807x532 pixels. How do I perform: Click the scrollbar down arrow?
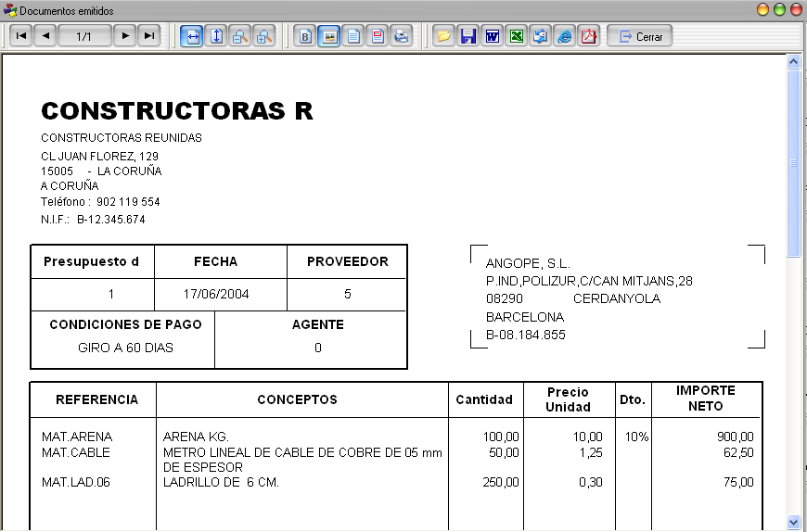794,522
